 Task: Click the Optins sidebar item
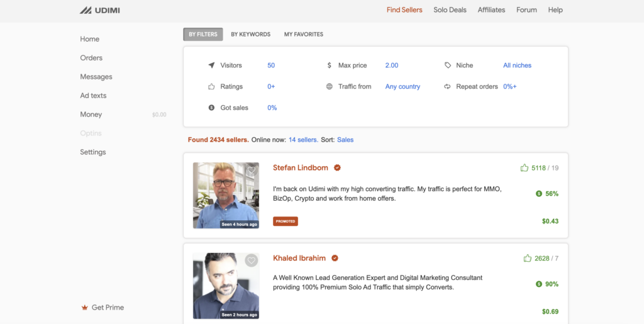click(91, 133)
